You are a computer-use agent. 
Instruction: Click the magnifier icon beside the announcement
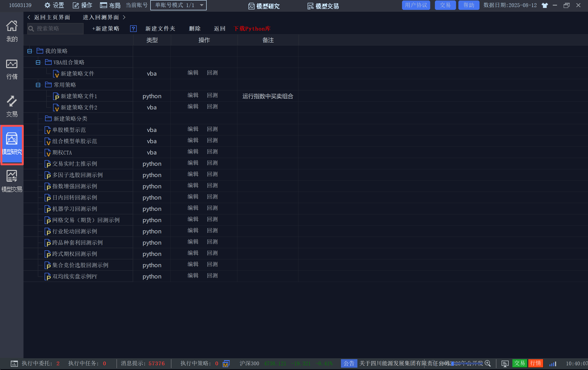(x=487, y=363)
